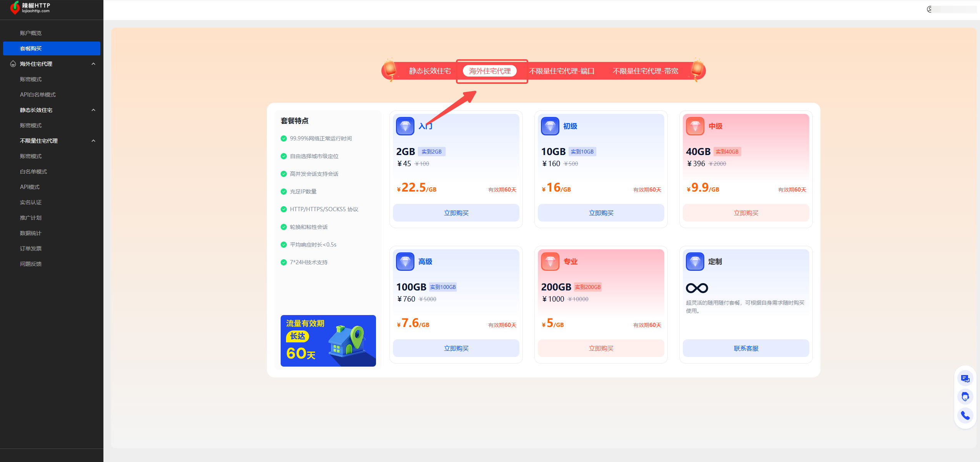Screen dimensions: 980x462
Task: Click the 入门 plan diamond icon
Action: 405,126
